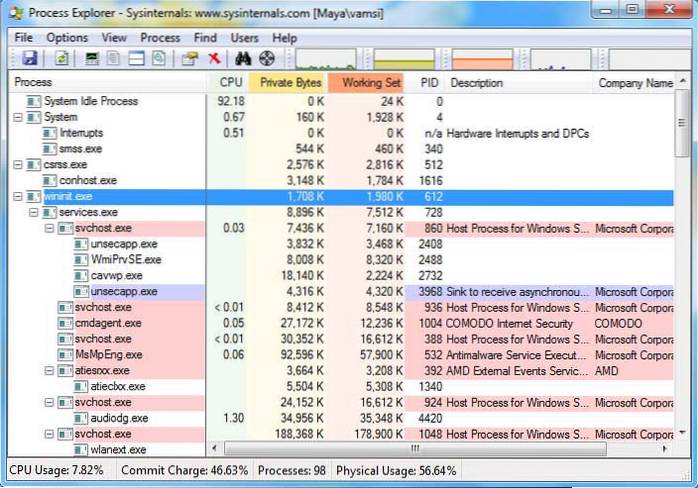Click the red X Kill Process icon
Screen dimensions: 698x488
(214, 59)
